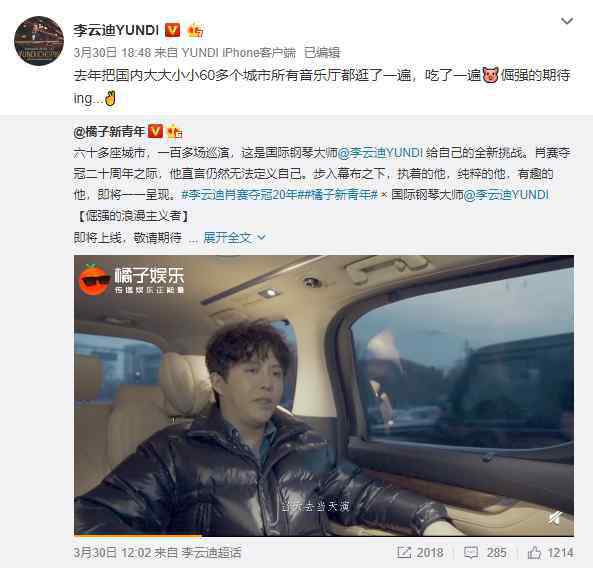
Task: Open the @橘子新青年 account link
Action: 109,132
